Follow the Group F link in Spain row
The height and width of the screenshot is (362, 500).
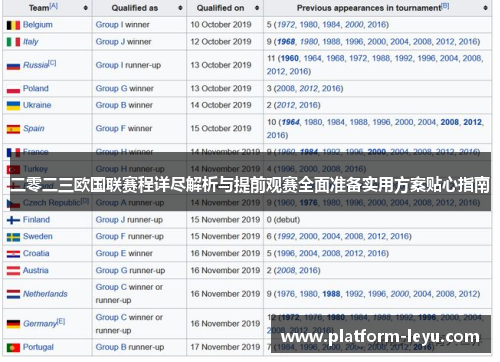coord(111,129)
